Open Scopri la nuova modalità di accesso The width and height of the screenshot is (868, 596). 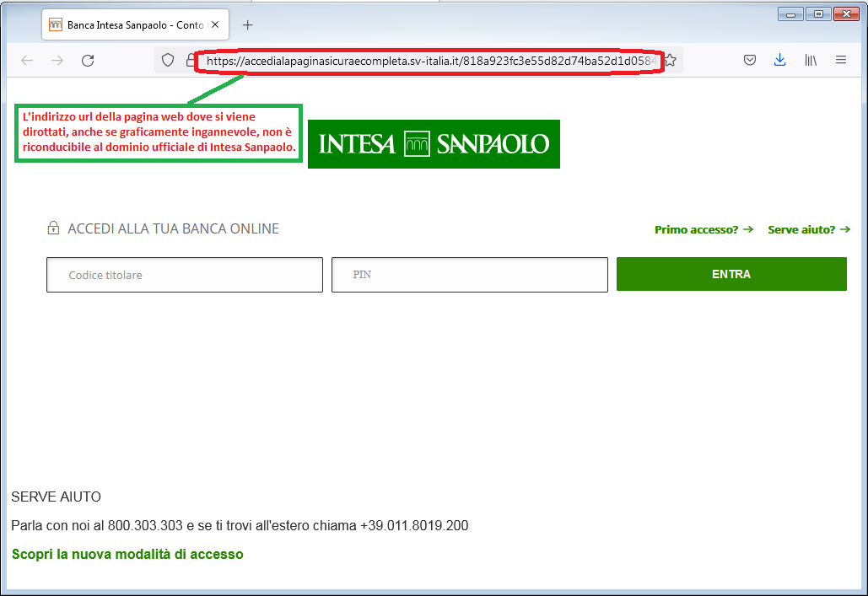127,554
